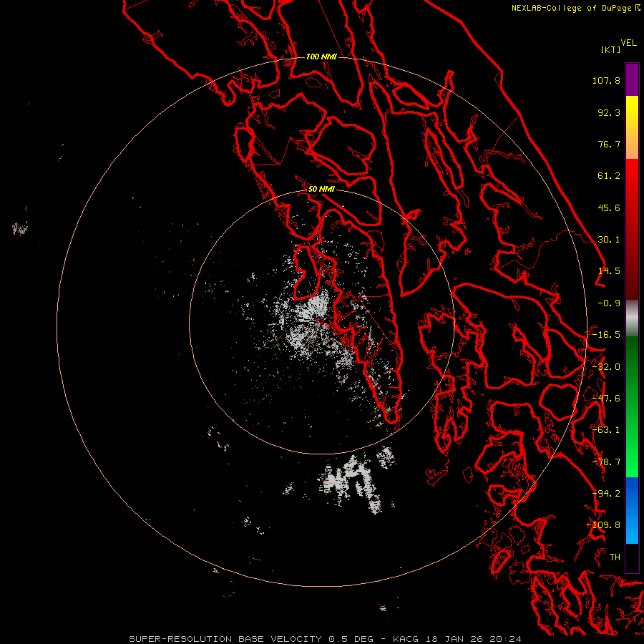Screen dimensions: 644x644
Task: Select the 45.6 velocity scale value
Action: pyautogui.click(x=609, y=208)
